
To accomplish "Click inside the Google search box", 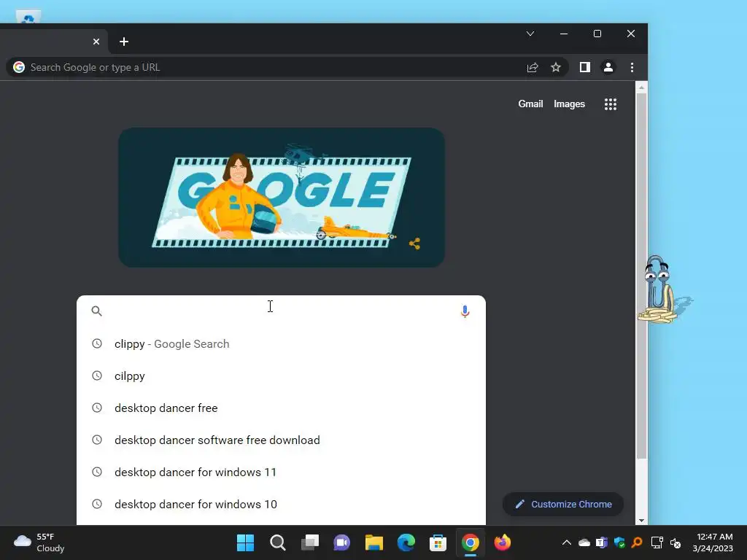I will [281, 311].
